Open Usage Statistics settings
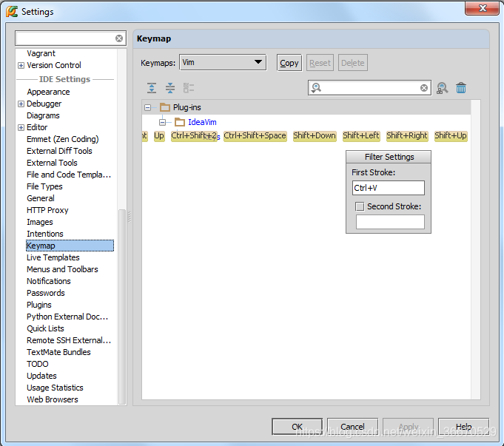 (55, 388)
